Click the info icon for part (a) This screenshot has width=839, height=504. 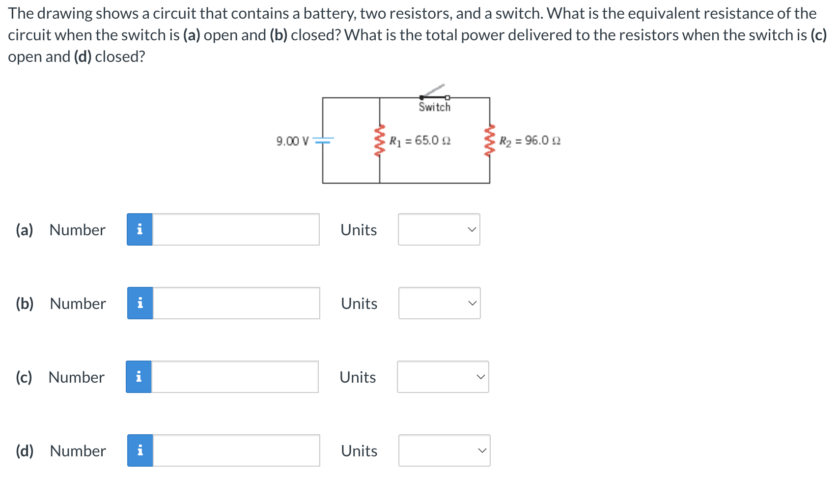[x=140, y=229]
